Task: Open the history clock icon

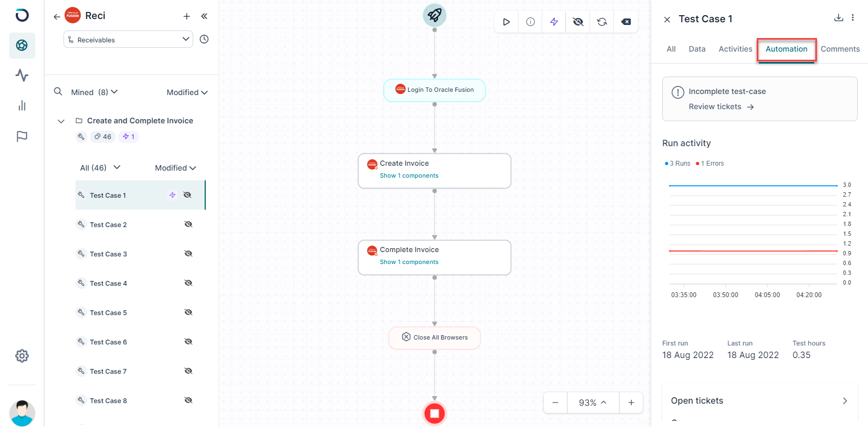Action: tap(204, 39)
